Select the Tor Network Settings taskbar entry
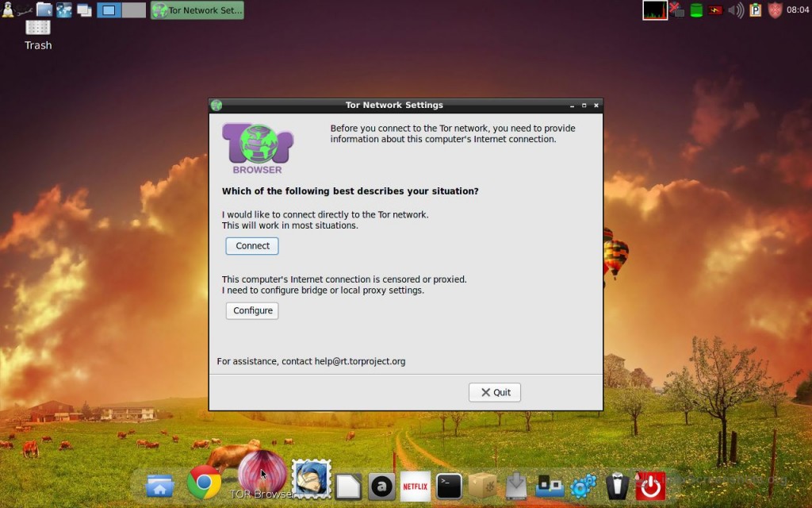This screenshot has width=812, height=508. (197, 10)
